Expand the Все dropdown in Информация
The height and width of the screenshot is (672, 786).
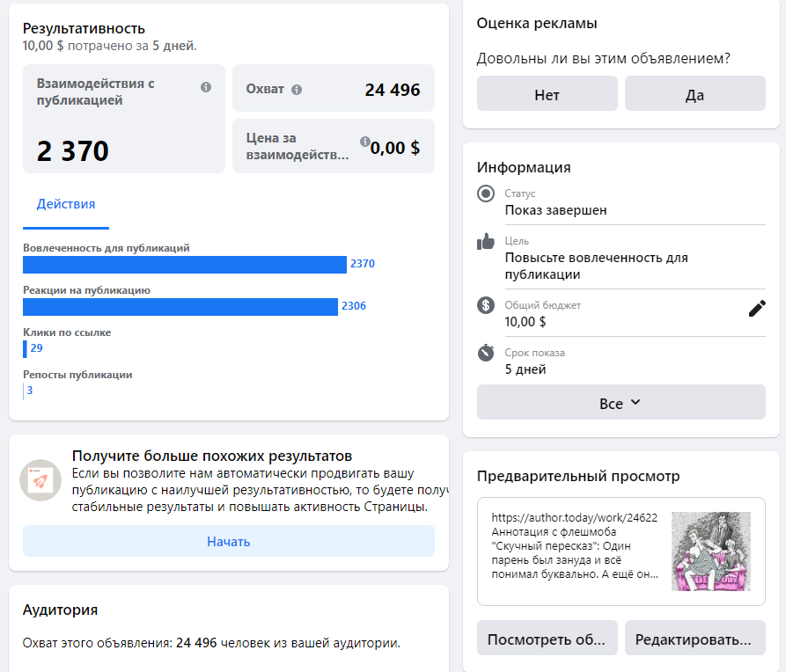tap(621, 403)
